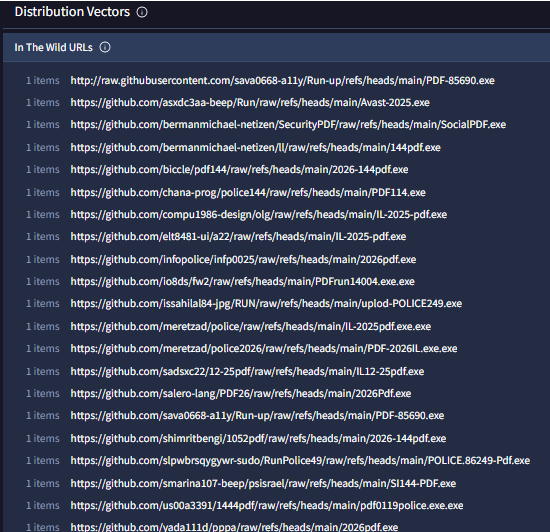Click the In The Wild URLs info icon
The width and height of the screenshot is (550, 532).
point(105,47)
